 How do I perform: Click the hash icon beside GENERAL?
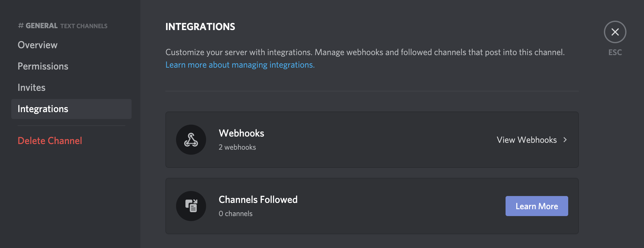tap(21, 26)
